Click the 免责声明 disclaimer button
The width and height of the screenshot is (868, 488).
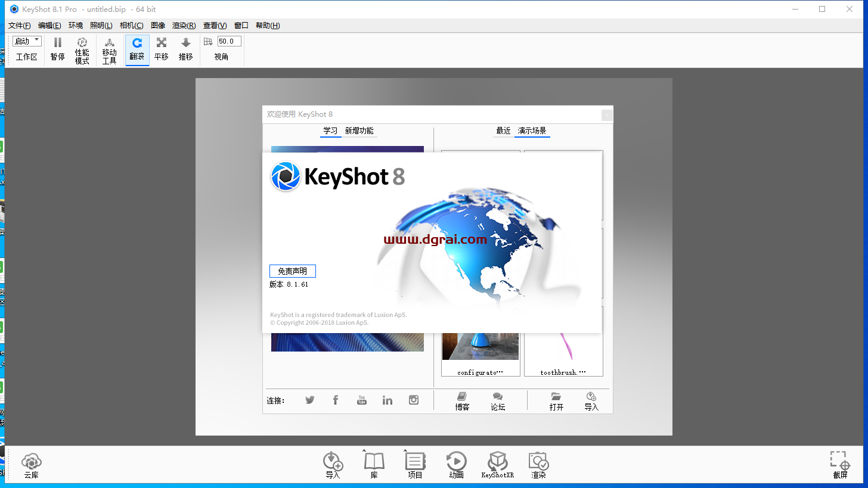tap(292, 271)
